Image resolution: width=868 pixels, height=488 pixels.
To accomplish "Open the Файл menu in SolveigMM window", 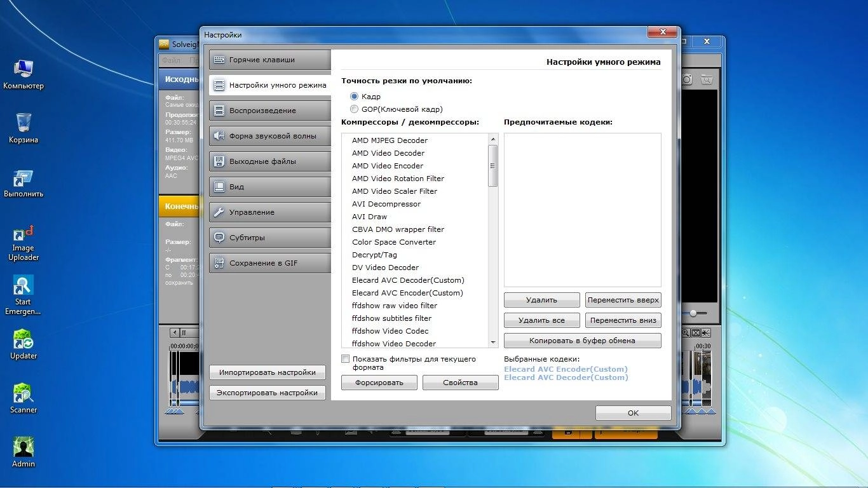I will click(171, 60).
